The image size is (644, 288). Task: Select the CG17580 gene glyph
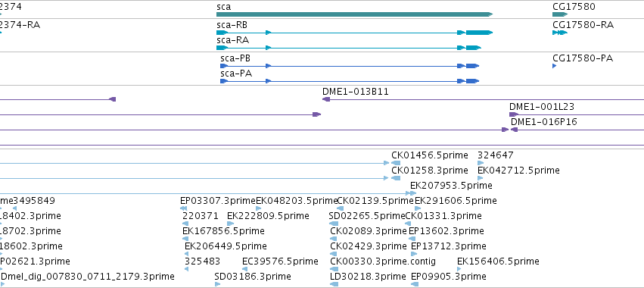point(560,14)
